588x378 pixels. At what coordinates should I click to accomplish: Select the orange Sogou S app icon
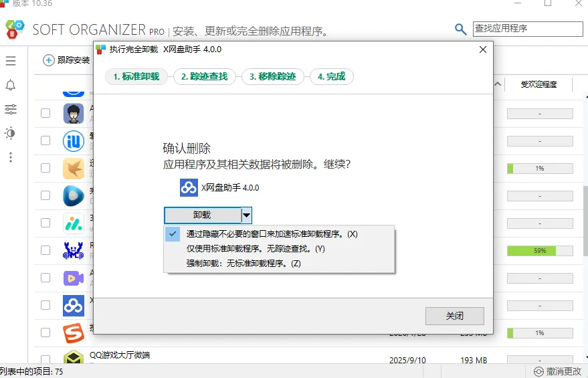pos(74,333)
